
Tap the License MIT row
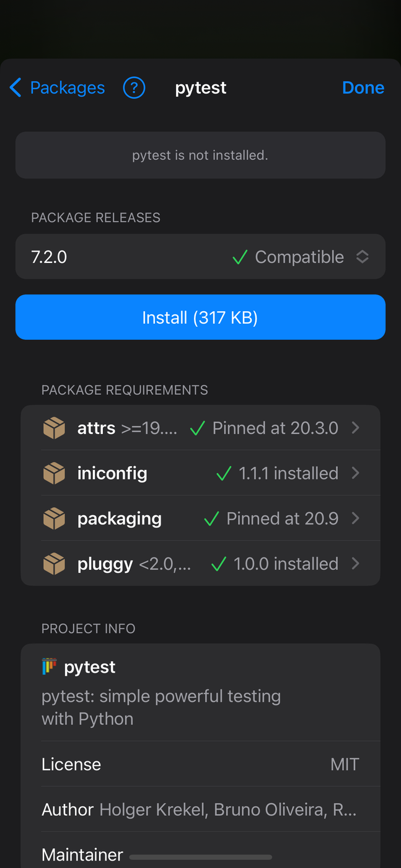tap(200, 764)
